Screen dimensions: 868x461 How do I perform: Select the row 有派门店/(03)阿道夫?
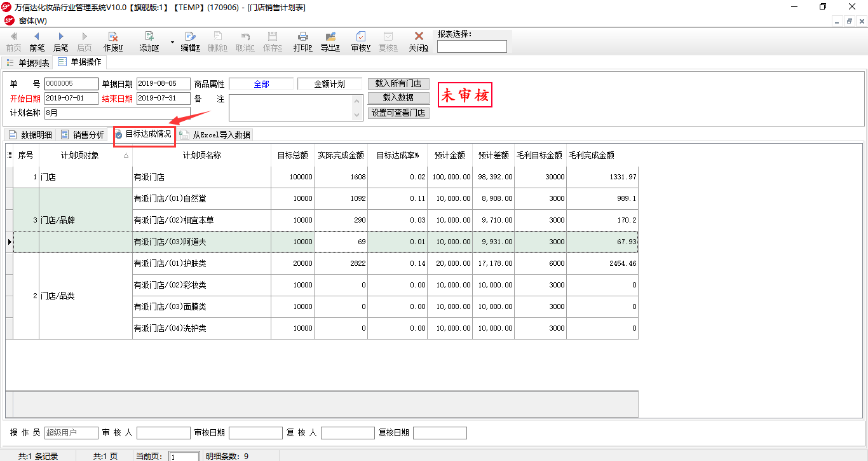coord(326,242)
